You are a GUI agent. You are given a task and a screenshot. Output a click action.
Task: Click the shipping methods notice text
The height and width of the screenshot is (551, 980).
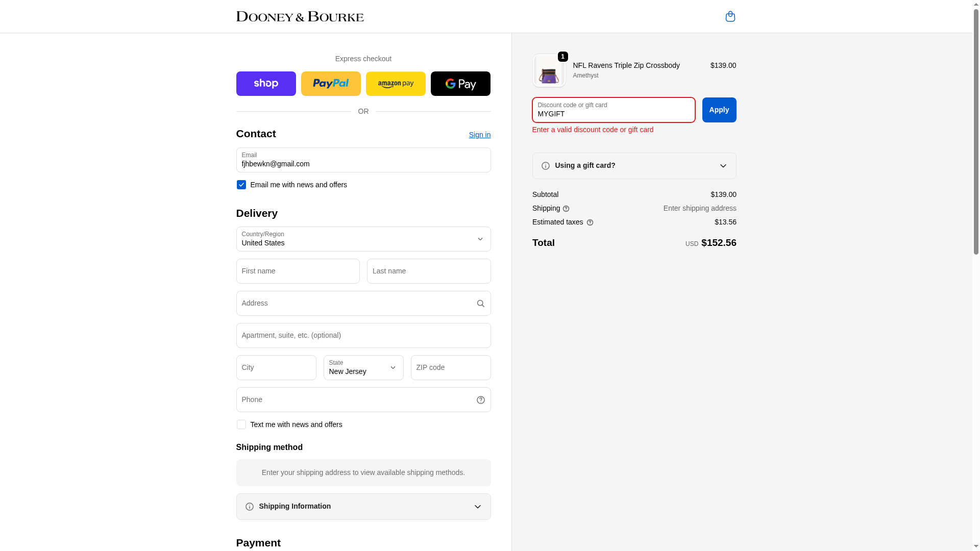363,472
